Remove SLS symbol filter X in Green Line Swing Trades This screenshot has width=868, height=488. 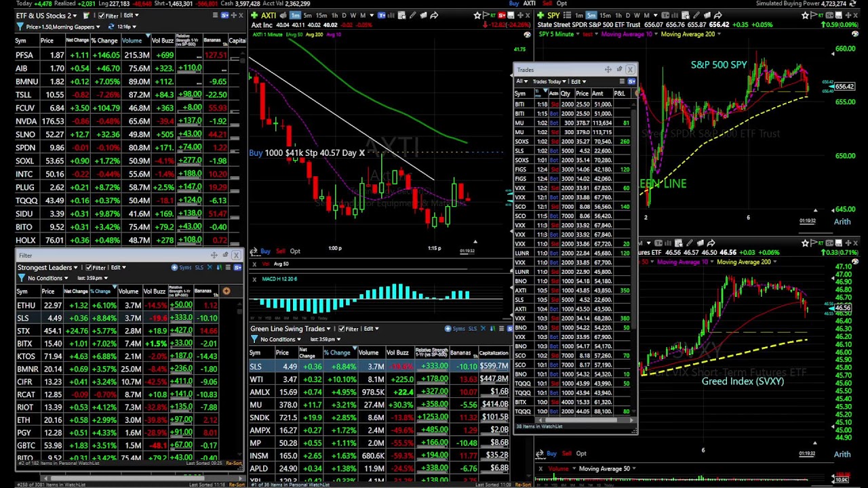click(x=483, y=329)
